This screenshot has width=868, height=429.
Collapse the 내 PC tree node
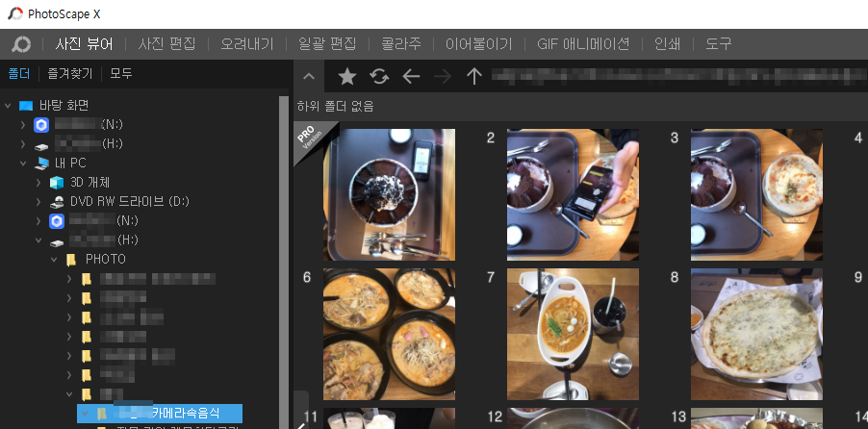pyautogui.click(x=23, y=163)
